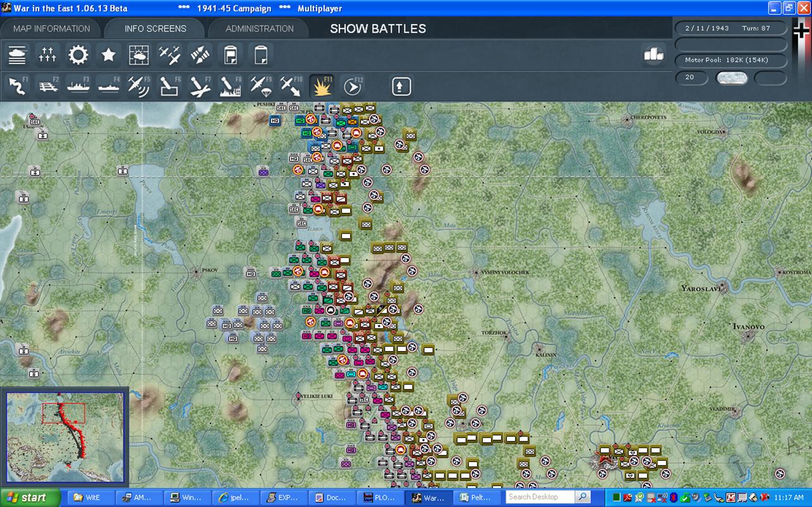The image size is (812, 507).
Task: Open the order of battle tank icon
Action: click(17, 55)
